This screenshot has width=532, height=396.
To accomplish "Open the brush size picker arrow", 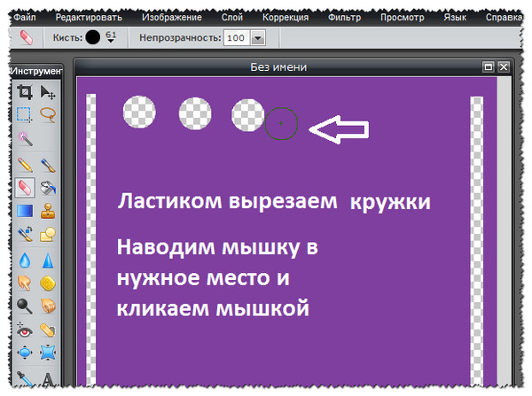I will pyautogui.click(x=111, y=41).
